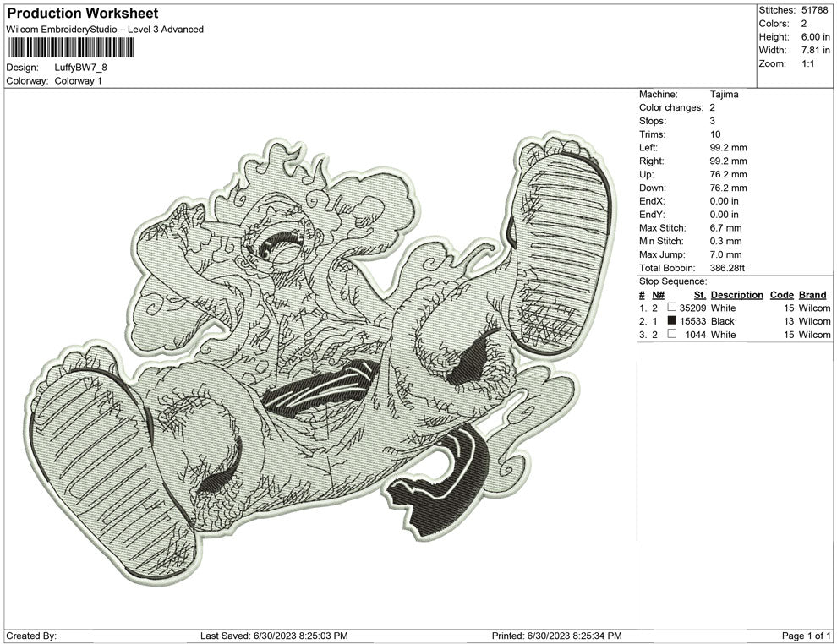Click stitch count 35209 in stop sequence
The width and height of the screenshot is (837, 644).
(692, 308)
